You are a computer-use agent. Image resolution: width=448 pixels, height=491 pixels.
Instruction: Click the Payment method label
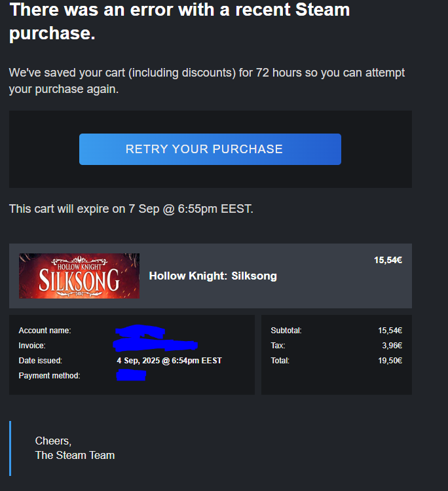[x=49, y=375]
